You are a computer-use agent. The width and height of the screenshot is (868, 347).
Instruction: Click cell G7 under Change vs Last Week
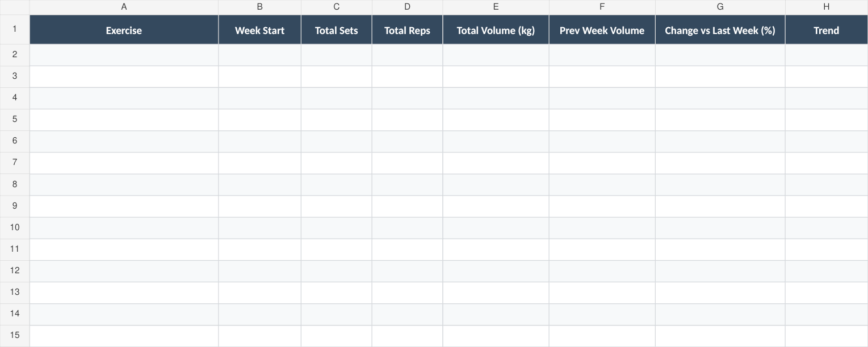720,163
